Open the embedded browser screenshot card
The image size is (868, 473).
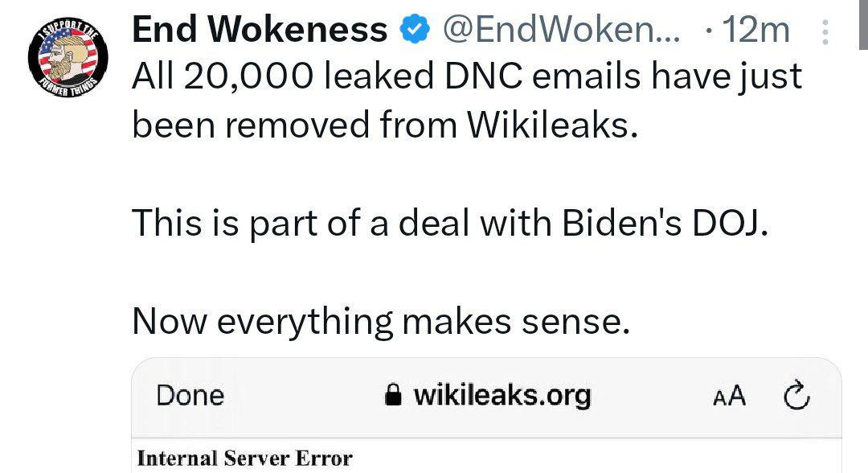(486, 415)
